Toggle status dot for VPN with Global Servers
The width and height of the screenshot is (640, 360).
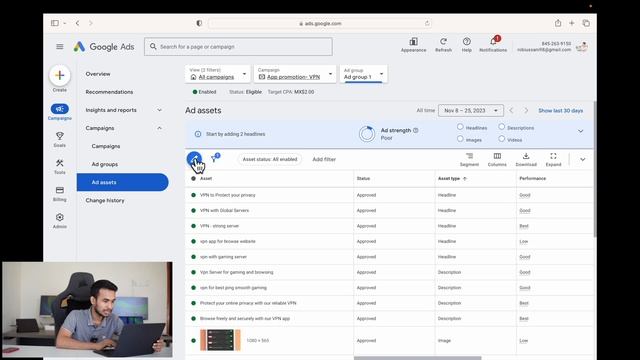coord(193,211)
